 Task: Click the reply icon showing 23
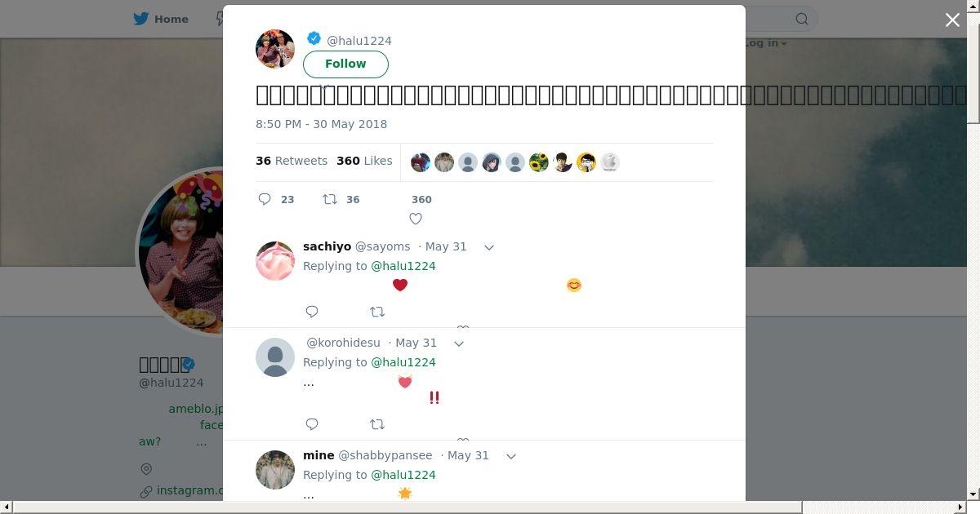[x=265, y=199]
